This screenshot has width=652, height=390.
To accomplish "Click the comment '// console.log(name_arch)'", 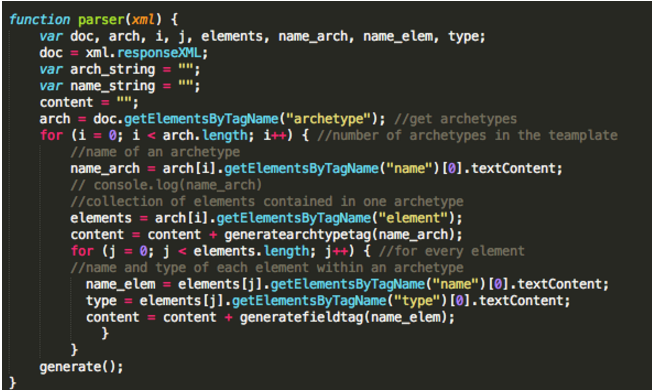I will click(166, 185).
